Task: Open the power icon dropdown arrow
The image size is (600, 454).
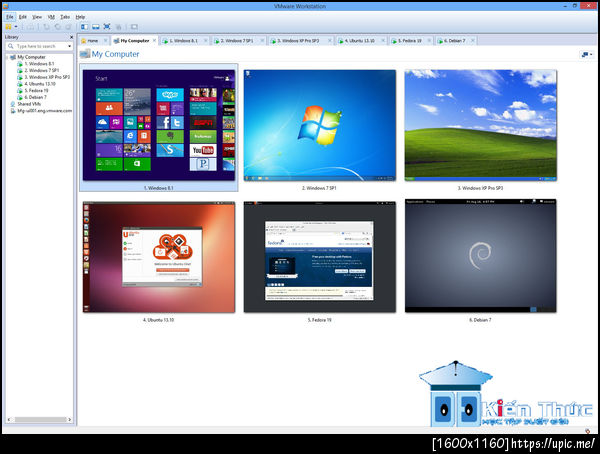Action: 16,27
